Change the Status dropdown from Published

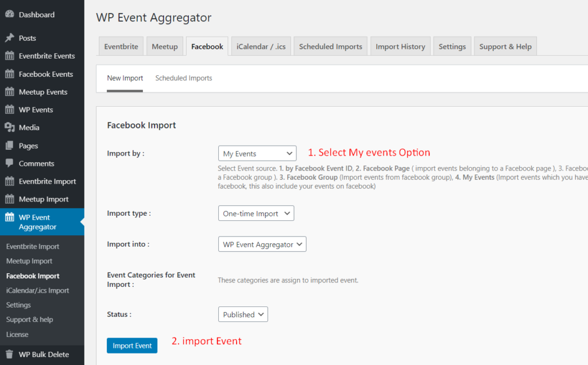pos(243,314)
